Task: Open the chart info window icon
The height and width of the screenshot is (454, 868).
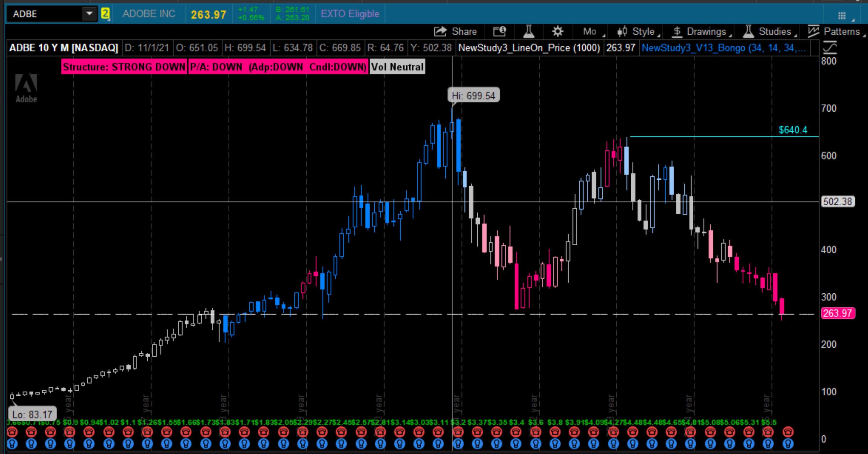Action: click(499, 32)
